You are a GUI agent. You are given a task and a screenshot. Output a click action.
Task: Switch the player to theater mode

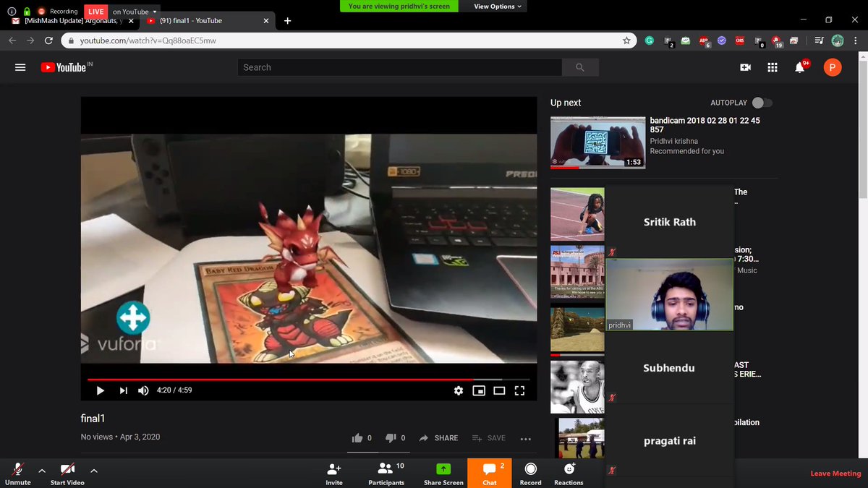(x=499, y=390)
